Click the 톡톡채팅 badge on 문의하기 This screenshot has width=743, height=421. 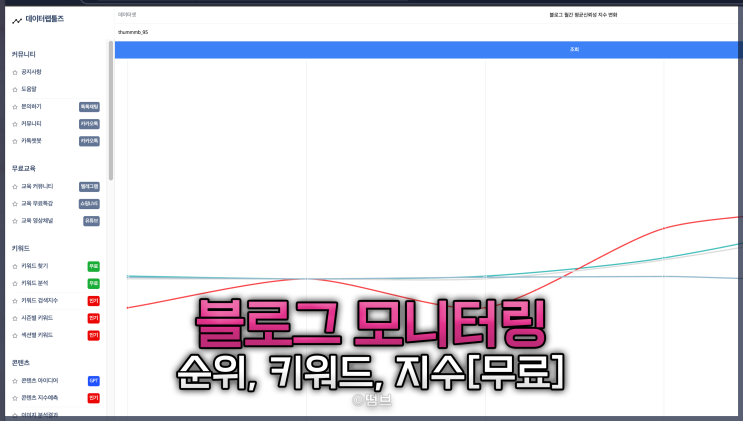point(89,107)
